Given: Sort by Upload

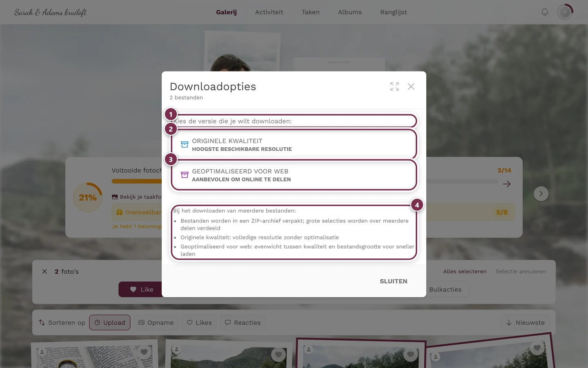Looking at the screenshot, I should point(110,323).
